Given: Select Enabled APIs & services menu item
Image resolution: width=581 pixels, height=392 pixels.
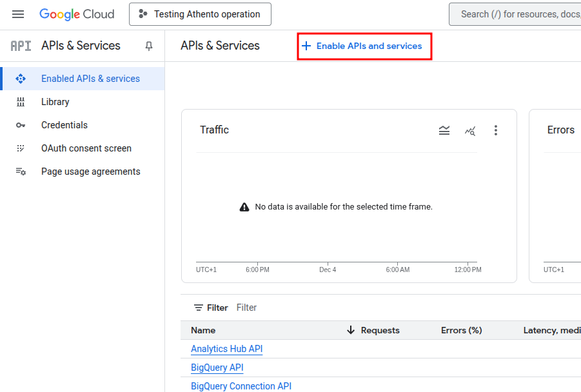Looking at the screenshot, I should 90,79.
